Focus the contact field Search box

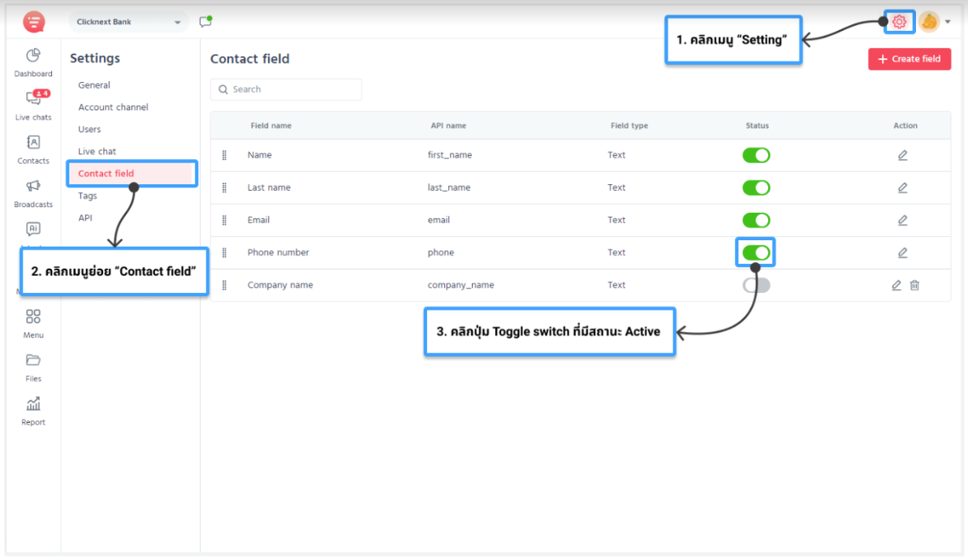(x=286, y=89)
